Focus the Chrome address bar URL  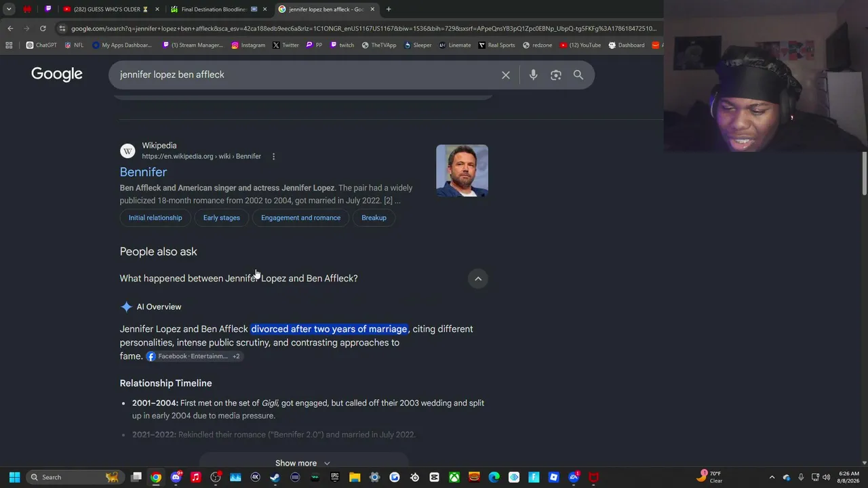tap(363, 28)
